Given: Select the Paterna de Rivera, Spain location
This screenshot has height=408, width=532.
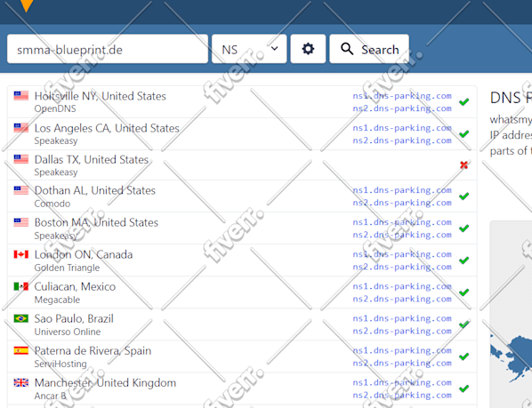Looking at the screenshot, I should tap(93, 351).
